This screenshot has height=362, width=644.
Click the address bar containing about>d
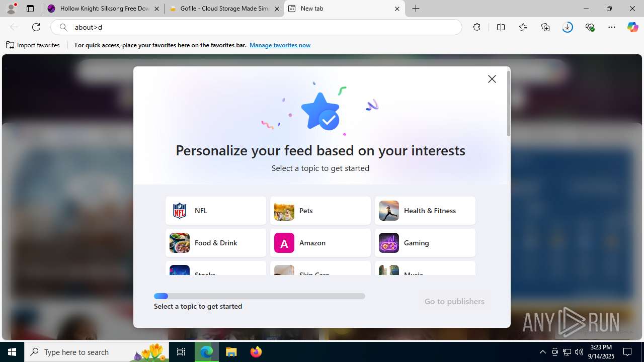pyautogui.click(x=257, y=27)
